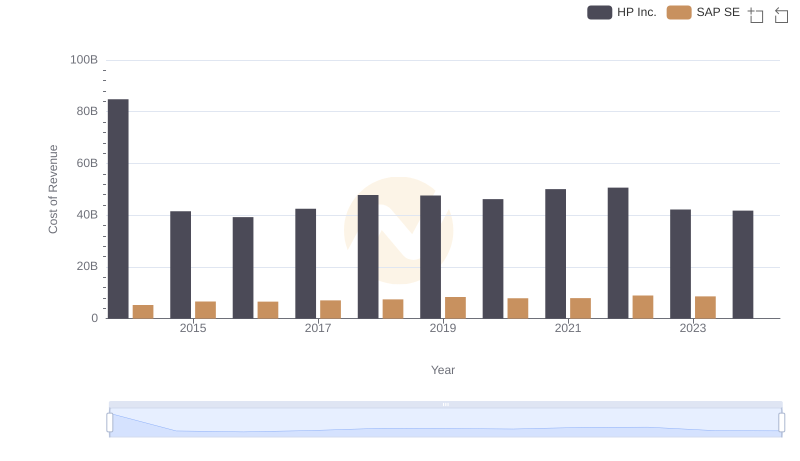This screenshot has height=461, width=800.
Task: Click the 2019 x-axis label
Action: [x=443, y=328]
